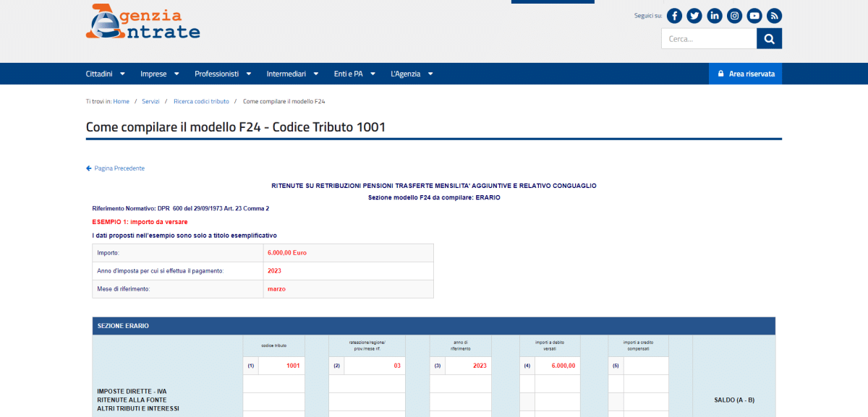Expand the Cittadini menu
The height and width of the screenshot is (417, 868).
point(105,74)
